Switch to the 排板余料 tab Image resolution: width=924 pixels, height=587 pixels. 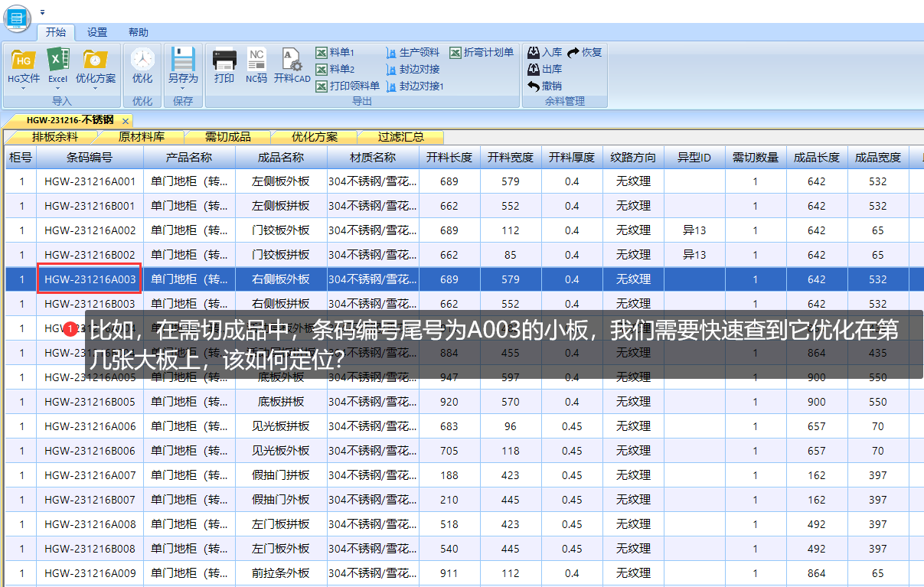(55, 137)
